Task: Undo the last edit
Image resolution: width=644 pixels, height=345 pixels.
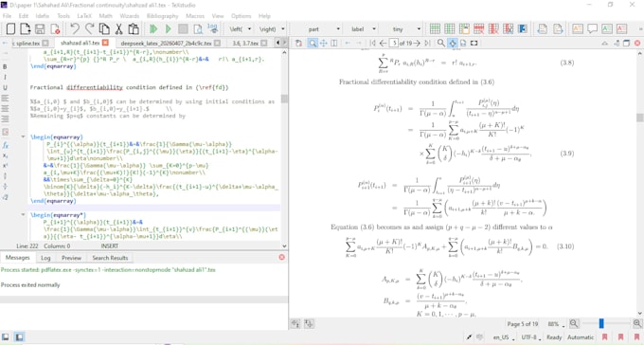Action: 75,29
